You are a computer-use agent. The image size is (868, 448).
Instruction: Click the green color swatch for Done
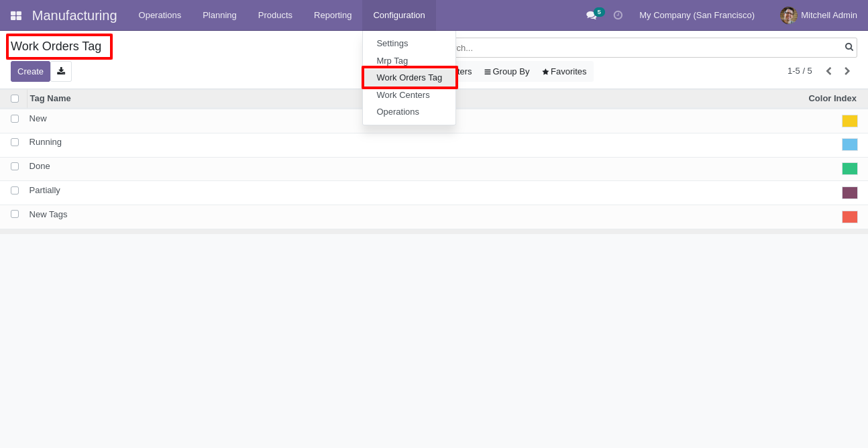point(850,168)
